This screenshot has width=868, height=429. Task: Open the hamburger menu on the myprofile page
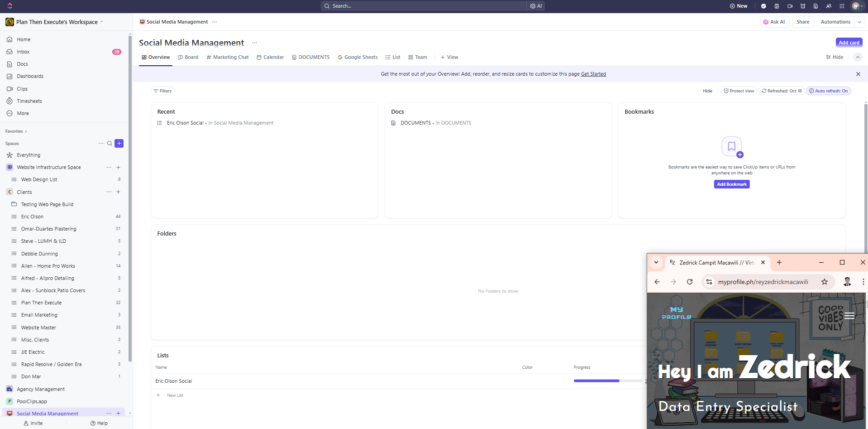click(849, 316)
